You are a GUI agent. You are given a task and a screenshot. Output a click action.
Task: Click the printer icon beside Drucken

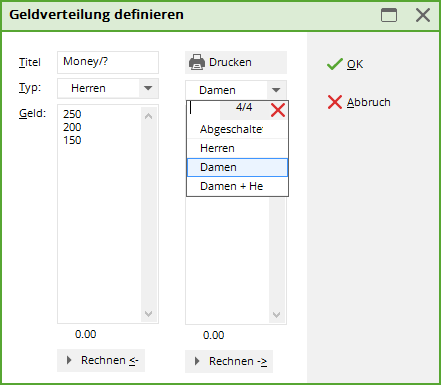(x=197, y=62)
